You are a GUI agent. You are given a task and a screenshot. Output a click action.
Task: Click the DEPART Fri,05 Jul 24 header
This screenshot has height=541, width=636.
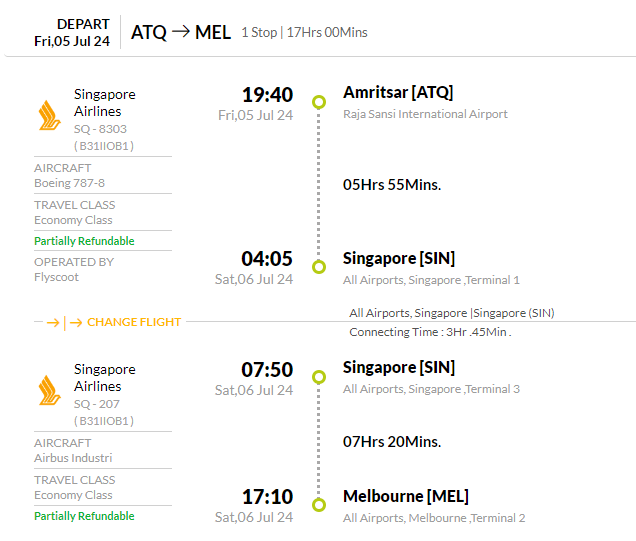click(x=72, y=32)
